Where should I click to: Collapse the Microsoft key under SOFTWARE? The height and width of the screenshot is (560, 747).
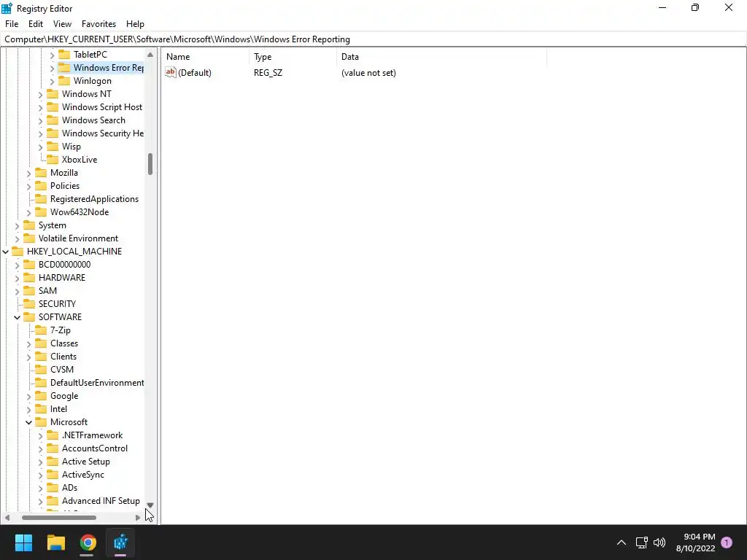(28, 422)
